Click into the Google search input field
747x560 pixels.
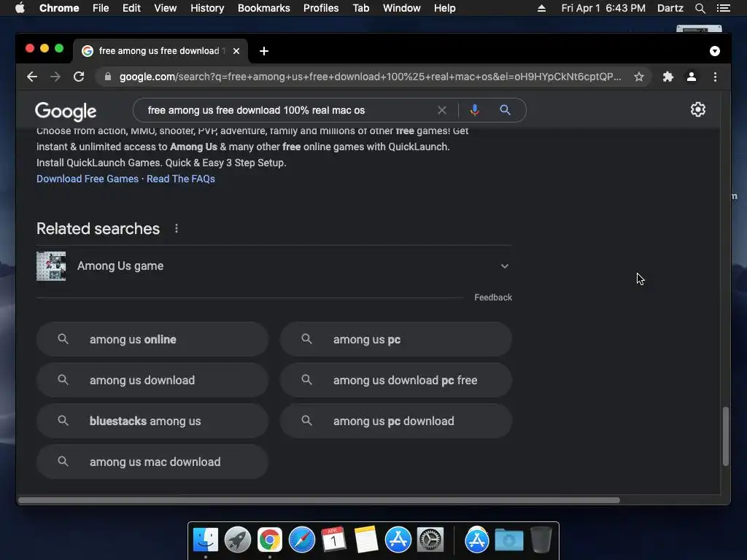point(288,111)
